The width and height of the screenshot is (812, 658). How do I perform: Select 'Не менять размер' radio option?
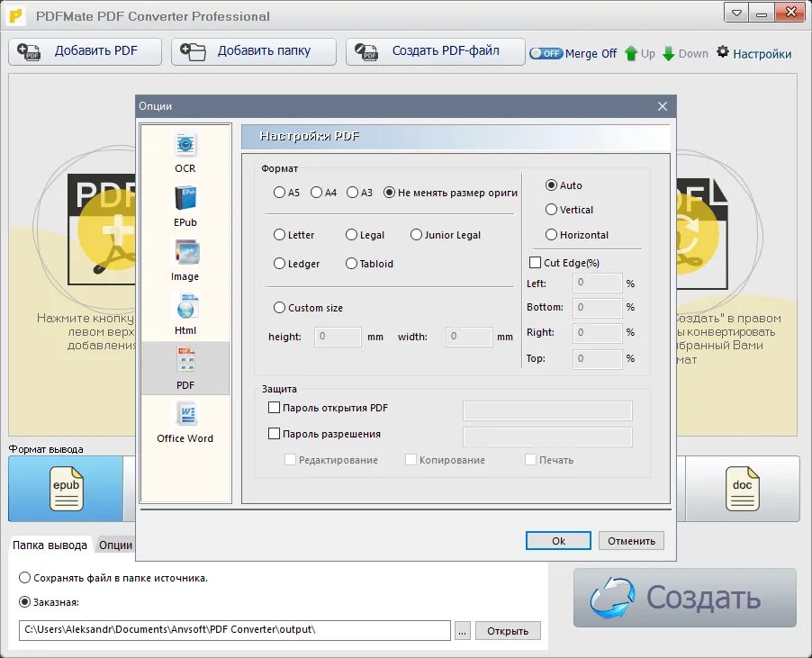click(390, 193)
